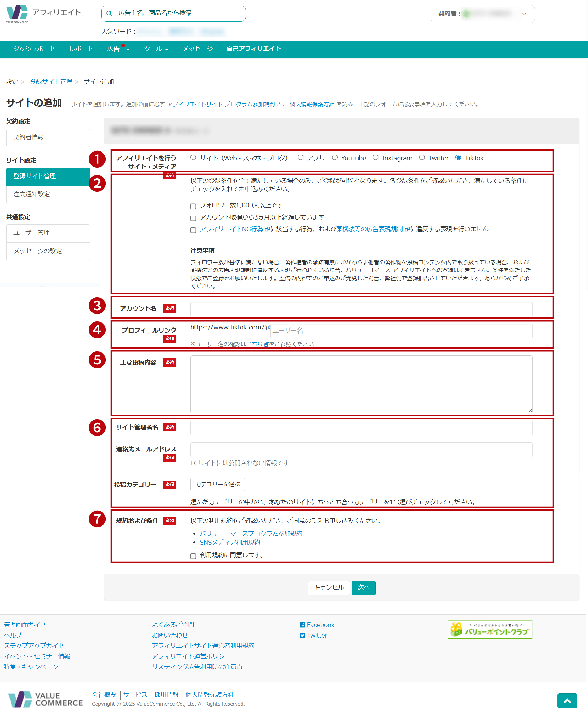The image size is (588, 715).
Task: Click the scroll-to-top arrow button
Action: (x=567, y=700)
